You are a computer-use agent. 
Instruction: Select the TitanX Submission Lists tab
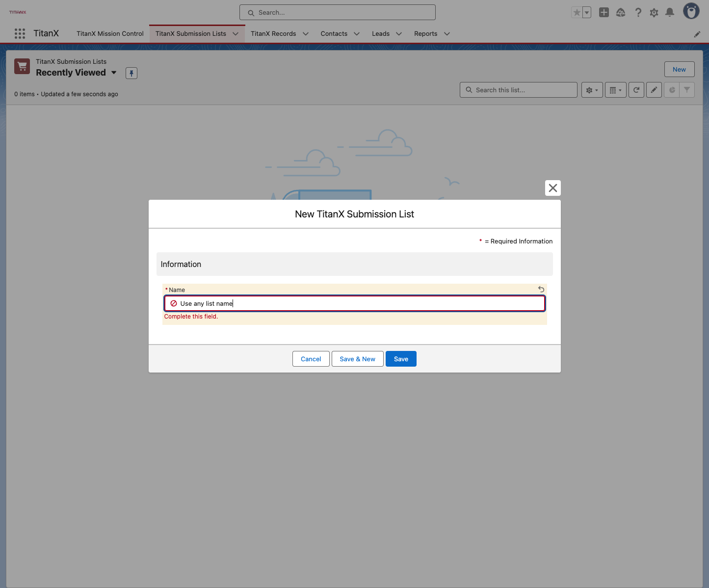point(191,34)
